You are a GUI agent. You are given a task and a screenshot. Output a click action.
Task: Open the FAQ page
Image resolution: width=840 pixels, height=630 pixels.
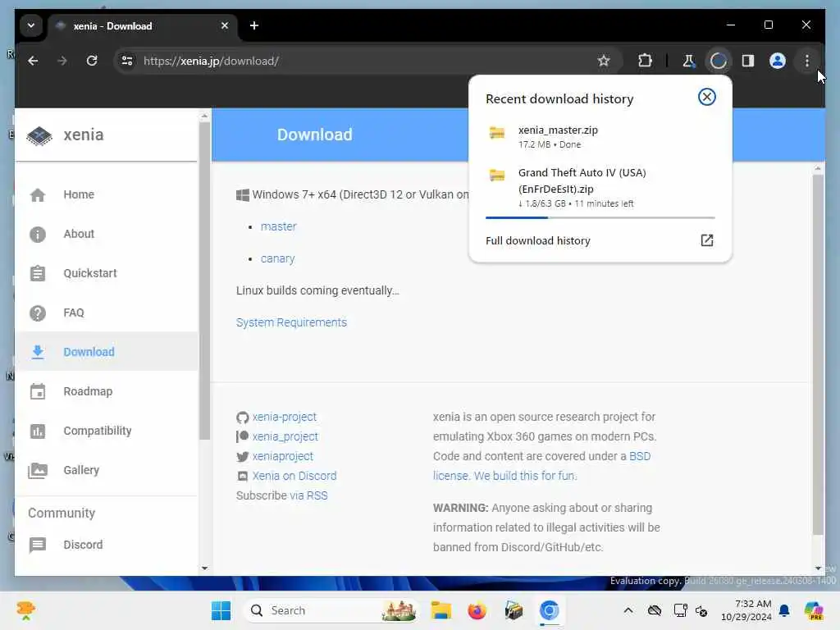pyautogui.click(x=106, y=313)
